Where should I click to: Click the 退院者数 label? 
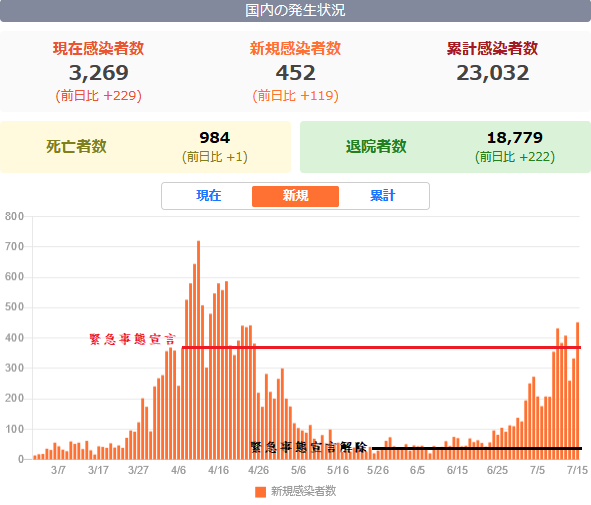tap(376, 147)
